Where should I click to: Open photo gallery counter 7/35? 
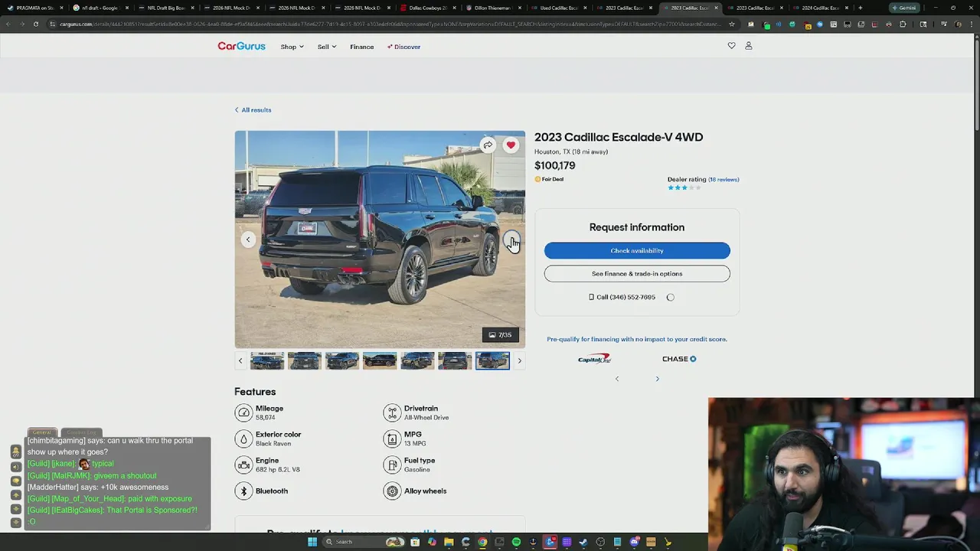[x=501, y=334]
